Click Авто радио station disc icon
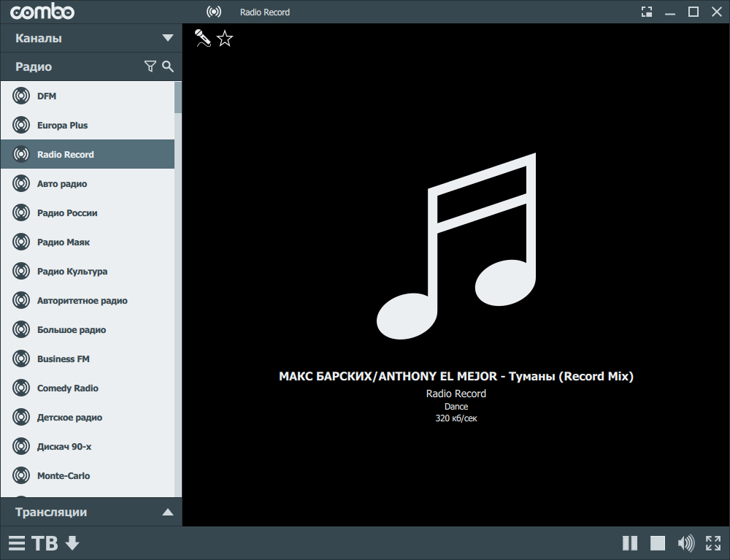The height and width of the screenshot is (560, 730). (21, 183)
